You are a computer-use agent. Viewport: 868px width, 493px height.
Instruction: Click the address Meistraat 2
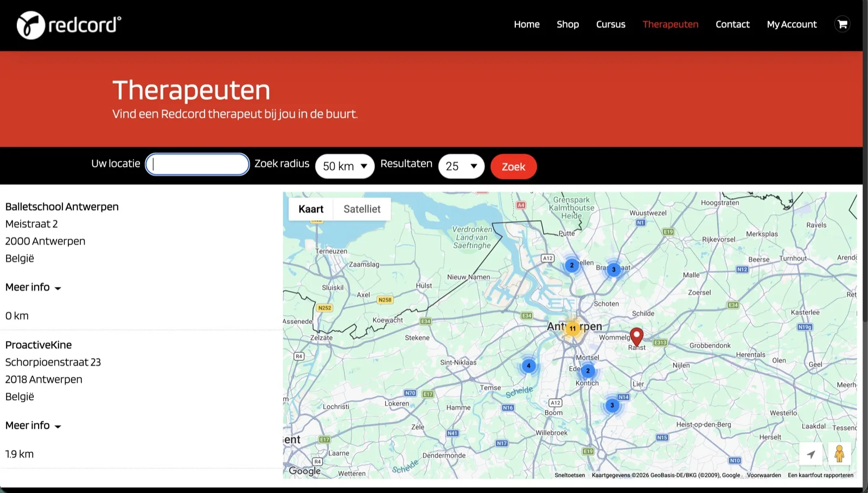[x=31, y=224]
